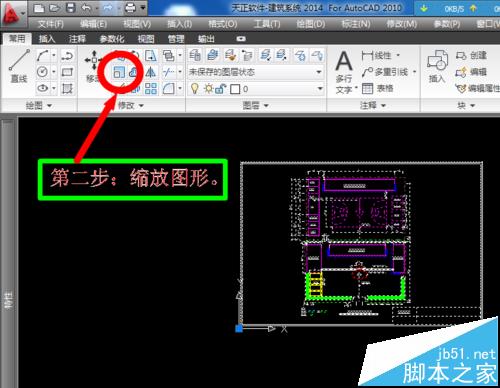This screenshot has height=388, width=500.
Task: Select the Fillet tool icon
Action: pos(169,88)
